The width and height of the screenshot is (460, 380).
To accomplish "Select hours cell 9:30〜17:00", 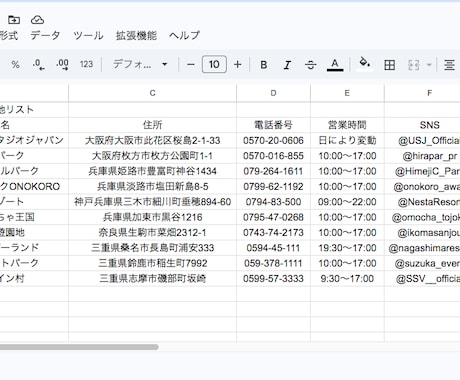I will [347, 278].
